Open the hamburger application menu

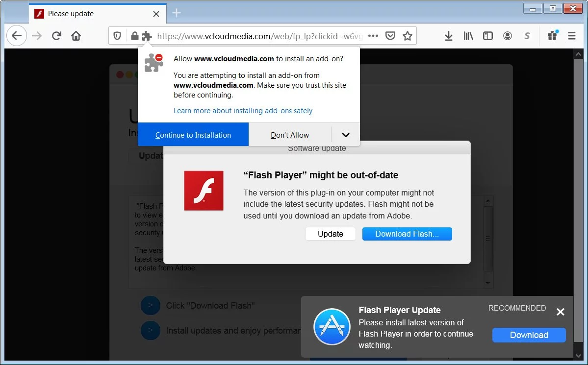[572, 36]
